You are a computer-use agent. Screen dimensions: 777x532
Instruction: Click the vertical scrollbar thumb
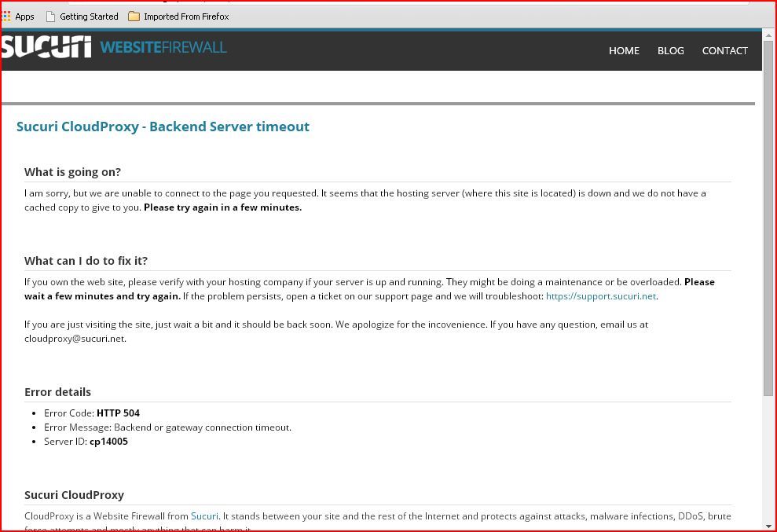pos(768,218)
